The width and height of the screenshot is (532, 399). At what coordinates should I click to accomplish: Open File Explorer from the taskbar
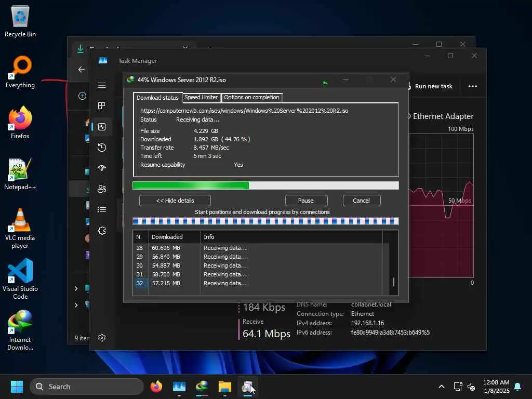click(x=224, y=387)
